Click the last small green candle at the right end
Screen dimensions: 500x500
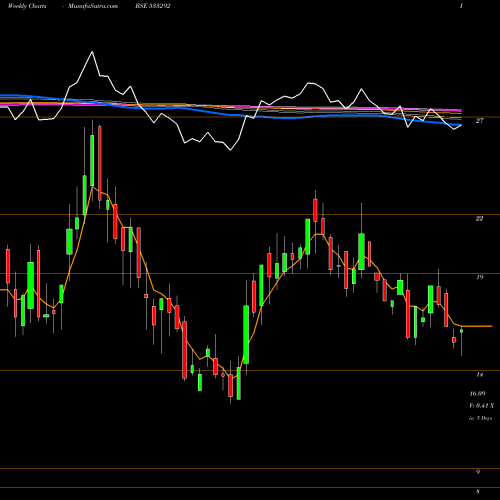click(462, 331)
